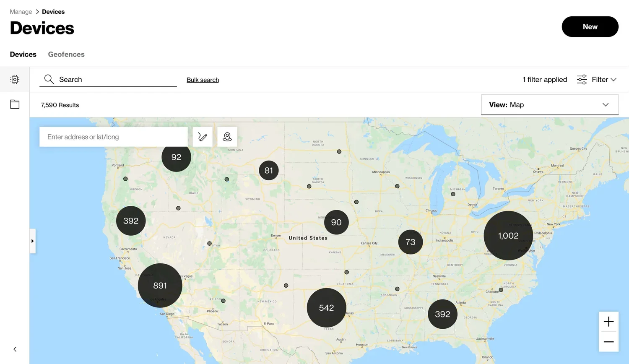This screenshot has width=629, height=364.
Task: Open the Bulk search link
Action: coord(203,80)
